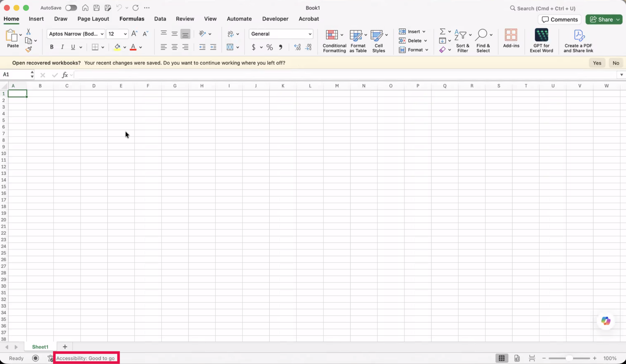This screenshot has width=626, height=364.
Task: Click No on recovery banner
Action: click(x=616, y=63)
